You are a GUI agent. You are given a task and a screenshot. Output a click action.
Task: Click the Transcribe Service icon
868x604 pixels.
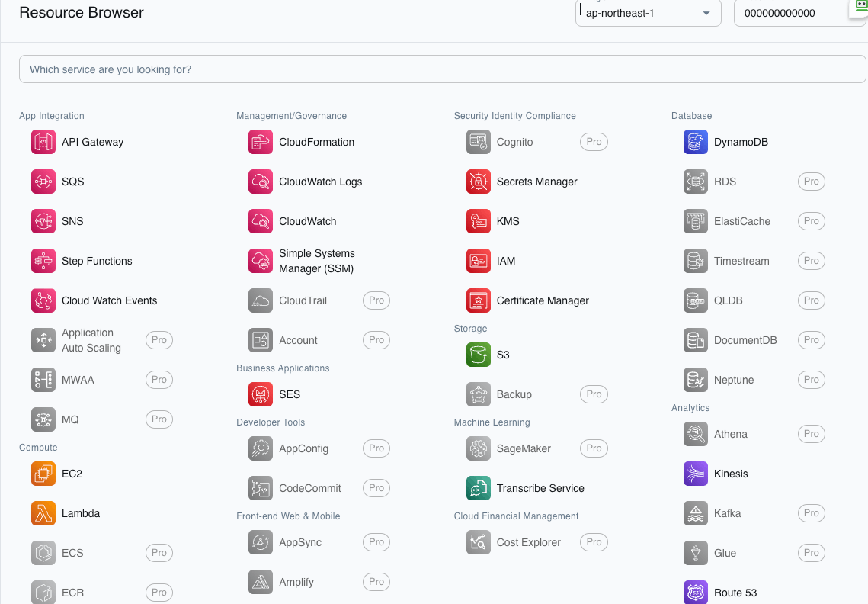coord(479,488)
